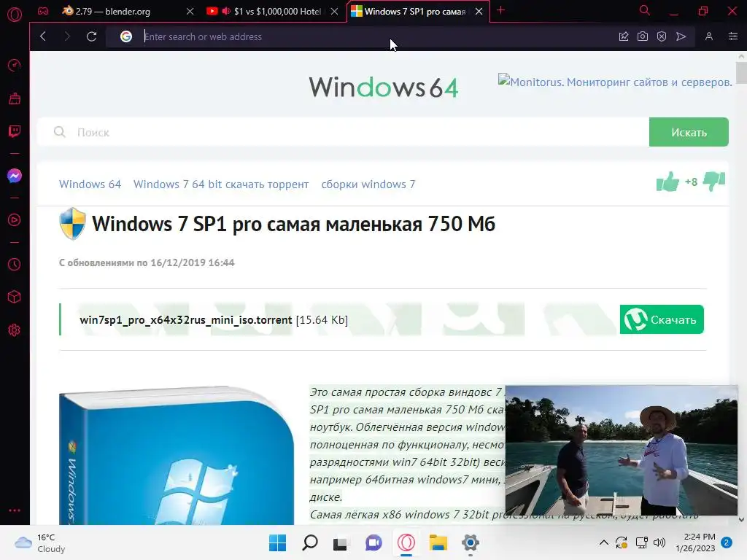Close the blender.org tab
Image resolution: width=747 pixels, height=560 pixels.
pyautogui.click(x=190, y=11)
